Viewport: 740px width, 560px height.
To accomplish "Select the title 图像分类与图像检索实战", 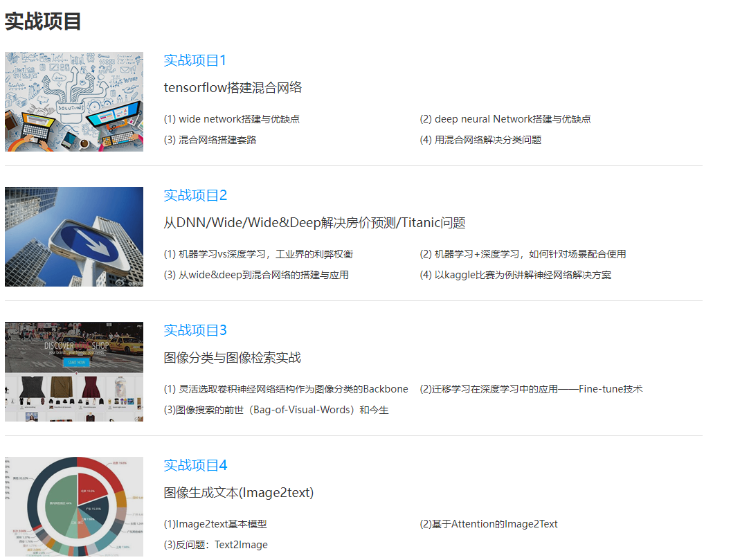I will coord(232,358).
